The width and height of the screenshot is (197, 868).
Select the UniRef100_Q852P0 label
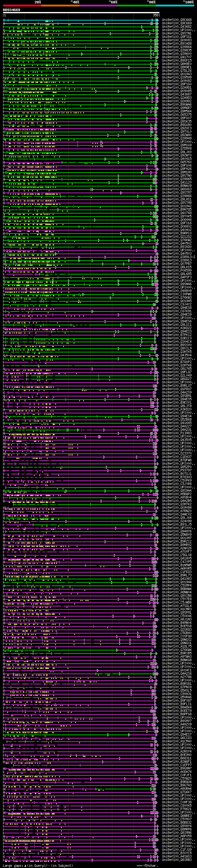pyautogui.click(x=176, y=467)
